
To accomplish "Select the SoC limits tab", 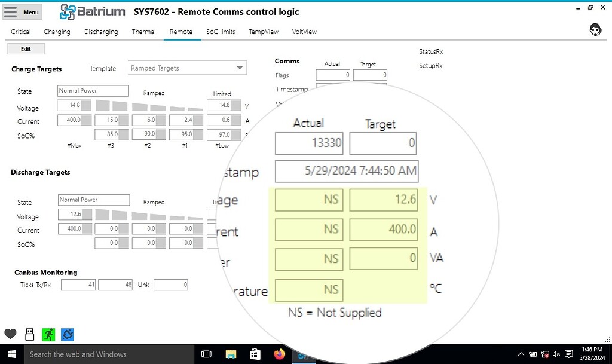I will pyautogui.click(x=221, y=32).
